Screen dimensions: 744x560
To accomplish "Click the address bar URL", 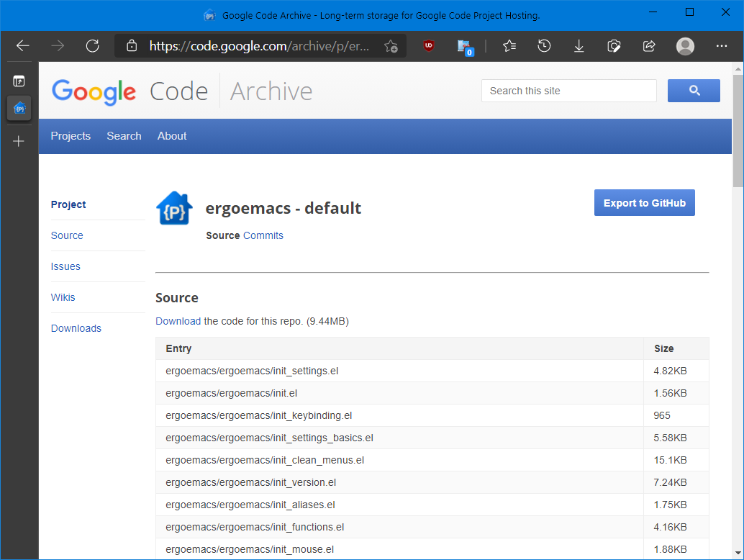I will click(x=259, y=46).
